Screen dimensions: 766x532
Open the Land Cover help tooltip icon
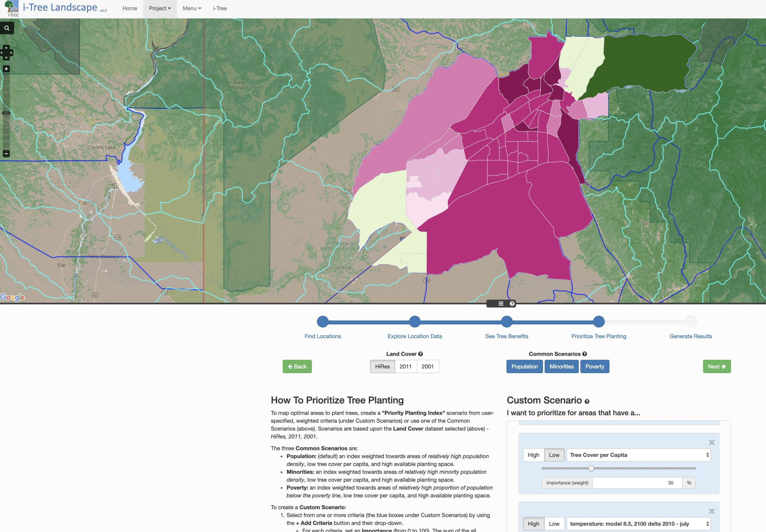pos(420,354)
